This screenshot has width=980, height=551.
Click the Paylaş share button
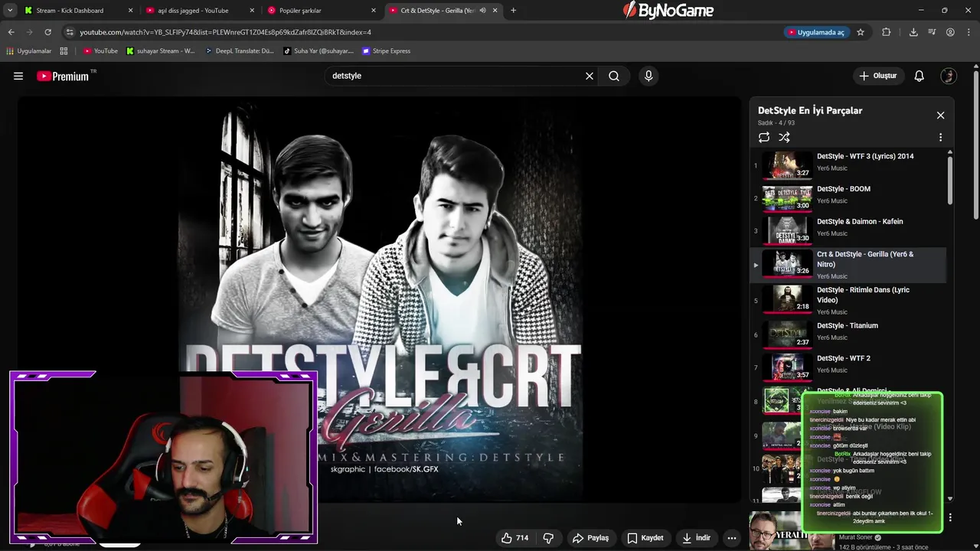[590, 538]
